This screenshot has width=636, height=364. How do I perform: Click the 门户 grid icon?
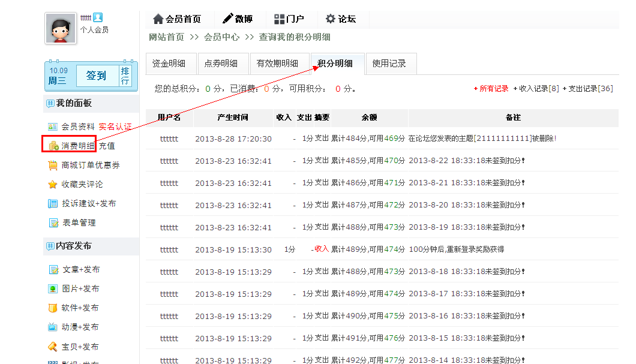click(x=280, y=19)
